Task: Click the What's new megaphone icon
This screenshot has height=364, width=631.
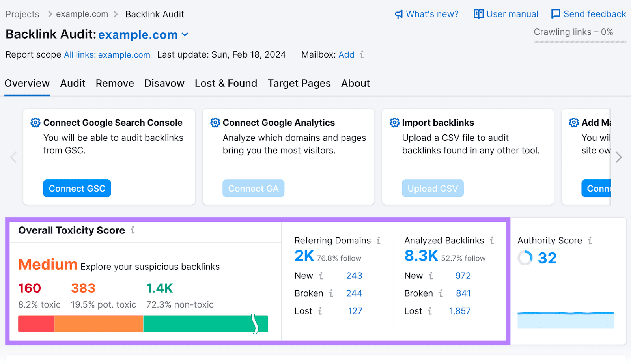Action: pyautogui.click(x=399, y=14)
